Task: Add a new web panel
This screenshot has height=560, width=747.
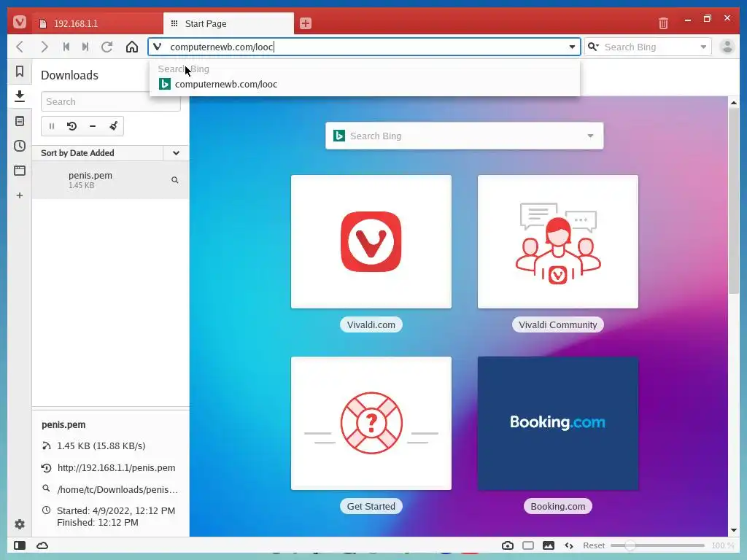Action: pyautogui.click(x=20, y=195)
